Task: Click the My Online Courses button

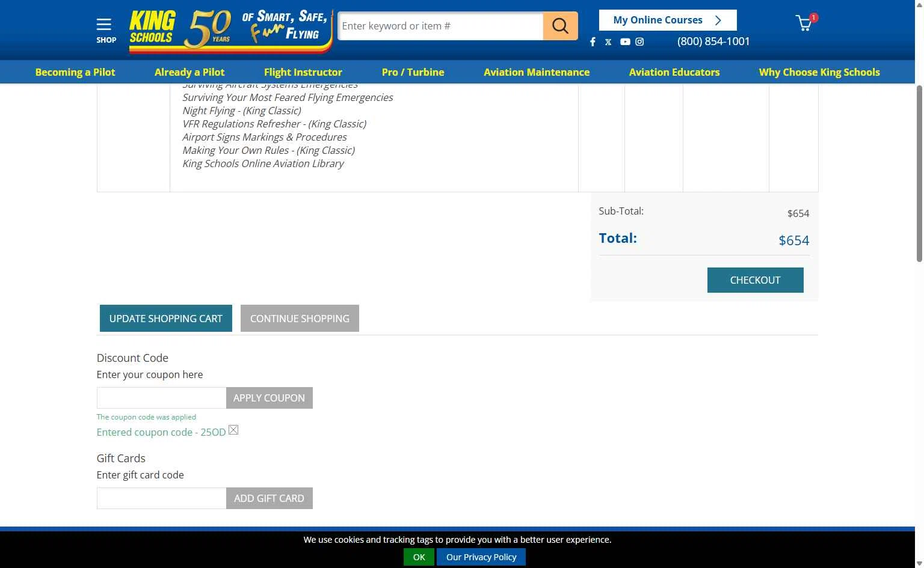Action: (668, 20)
